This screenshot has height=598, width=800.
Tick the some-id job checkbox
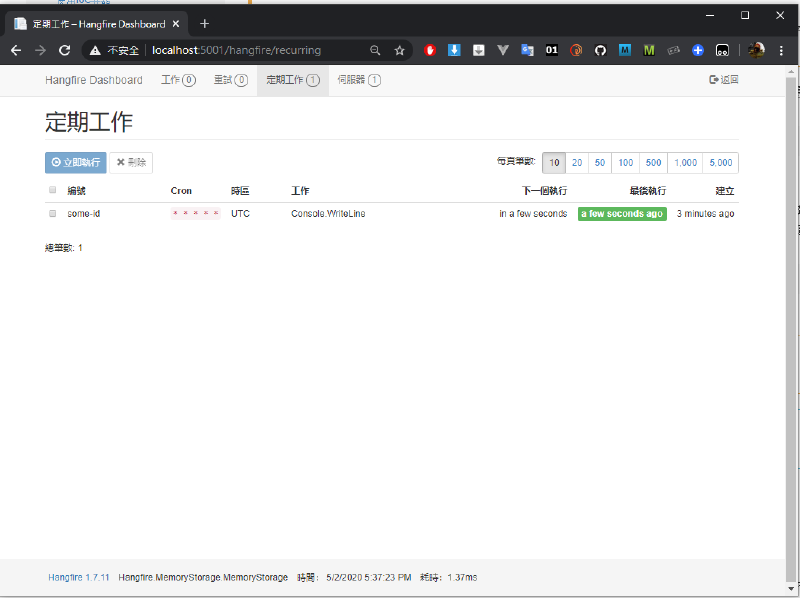[x=53, y=213]
